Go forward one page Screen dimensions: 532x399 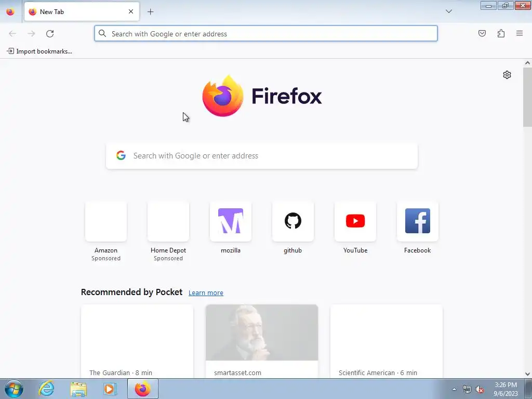31,34
